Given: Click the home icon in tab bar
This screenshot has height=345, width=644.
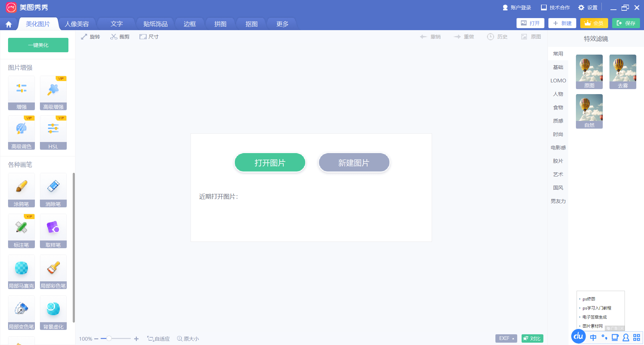Looking at the screenshot, I should (x=9, y=24).
